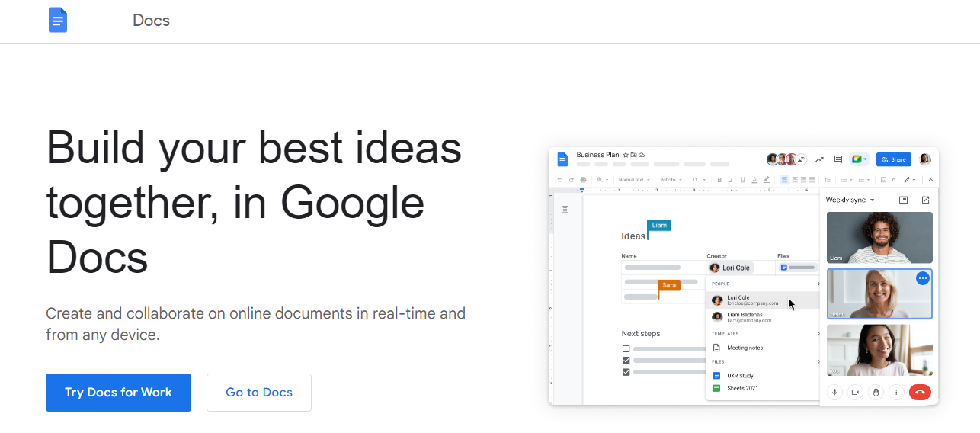Open the font size 11 dropdown
980x433 pixels.
pos(699,180)
